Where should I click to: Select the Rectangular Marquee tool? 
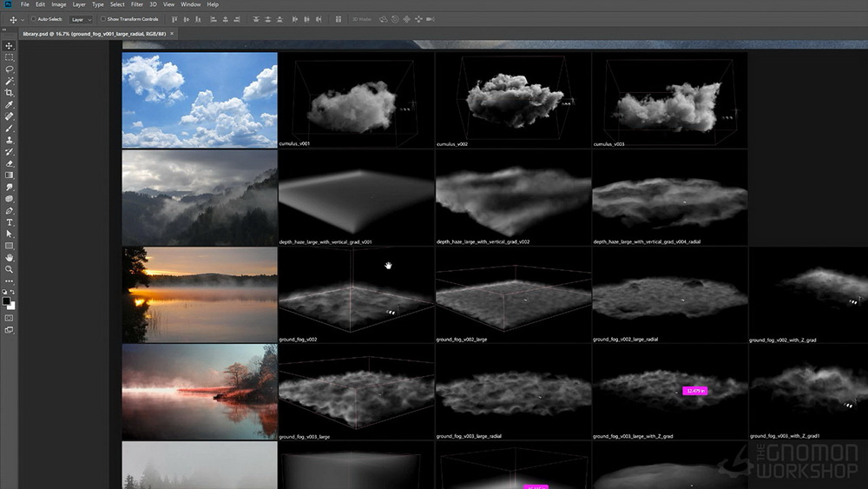[x=10, y=57]
